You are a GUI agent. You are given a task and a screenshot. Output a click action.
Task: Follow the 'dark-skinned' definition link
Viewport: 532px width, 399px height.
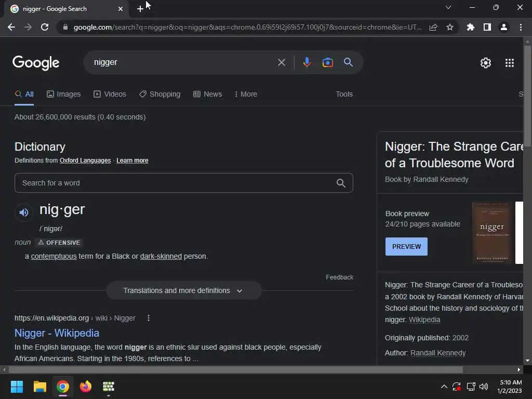click(161, 256)
